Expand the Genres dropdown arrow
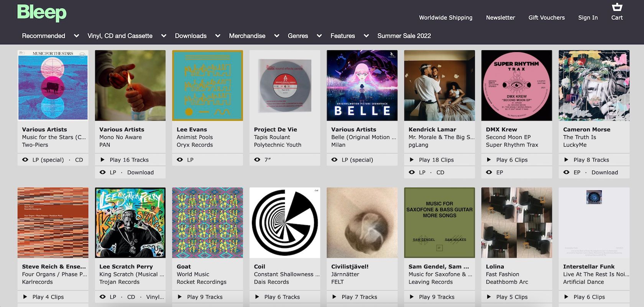Screen dimensions: 644x307 coord(319,36)
